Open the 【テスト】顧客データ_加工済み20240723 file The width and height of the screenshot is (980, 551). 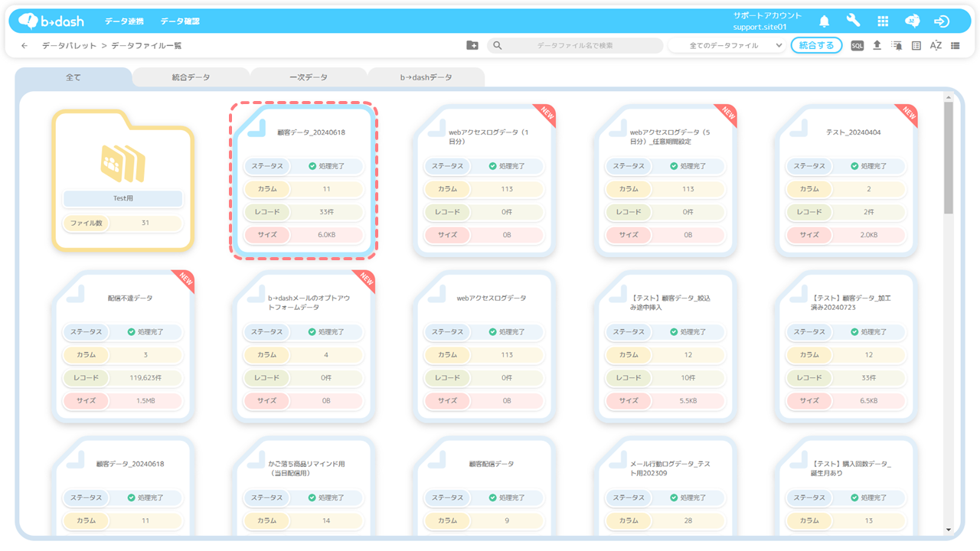(x=846, y=347)
